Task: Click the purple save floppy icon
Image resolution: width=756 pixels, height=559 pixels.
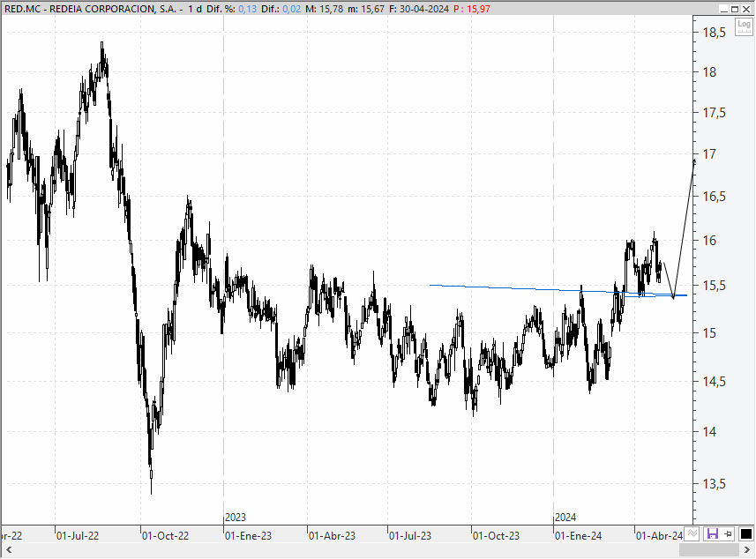Action: coord(712,533)
